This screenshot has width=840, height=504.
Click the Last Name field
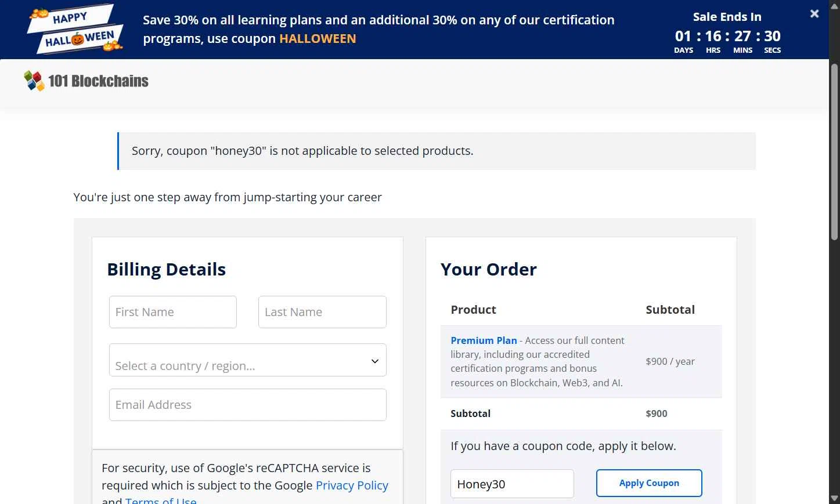[x=322, y=312]
